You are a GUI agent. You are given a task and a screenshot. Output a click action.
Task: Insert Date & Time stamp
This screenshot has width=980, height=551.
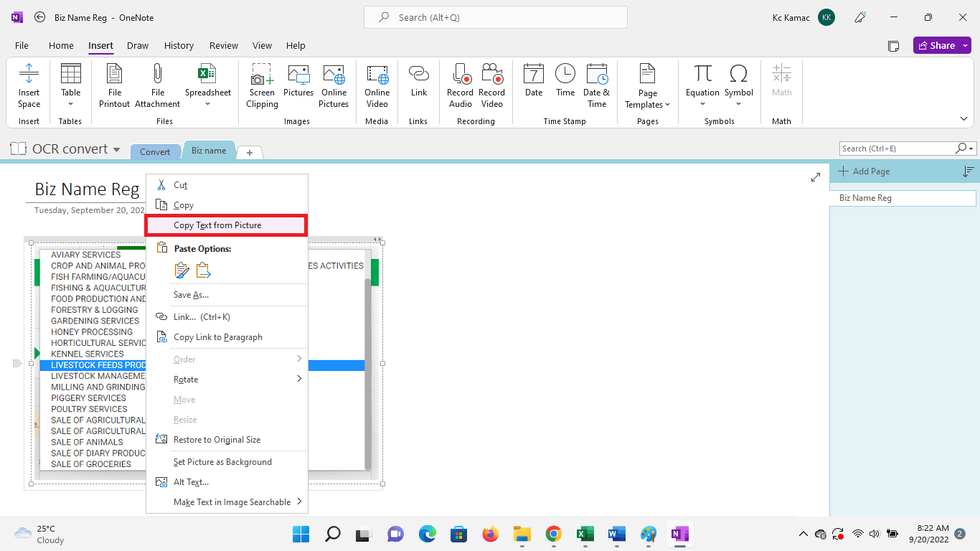[x=596, y=75]
